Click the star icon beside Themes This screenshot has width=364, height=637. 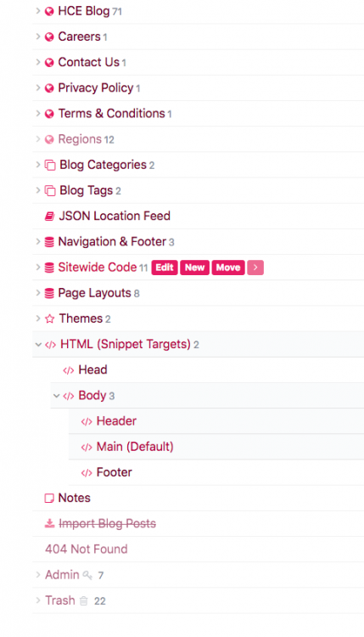click(49, 318)
